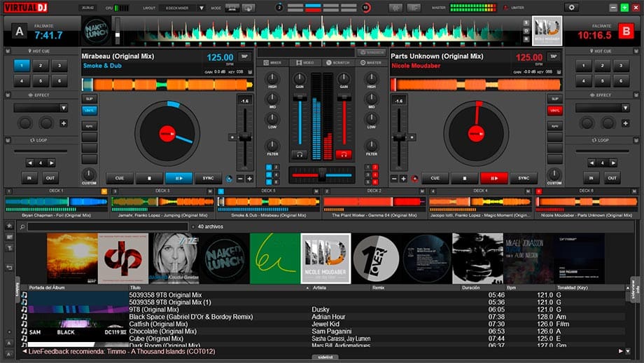644x363 pixels.
Task: Switch to the MIXER tab
Action: click(272, 62)
